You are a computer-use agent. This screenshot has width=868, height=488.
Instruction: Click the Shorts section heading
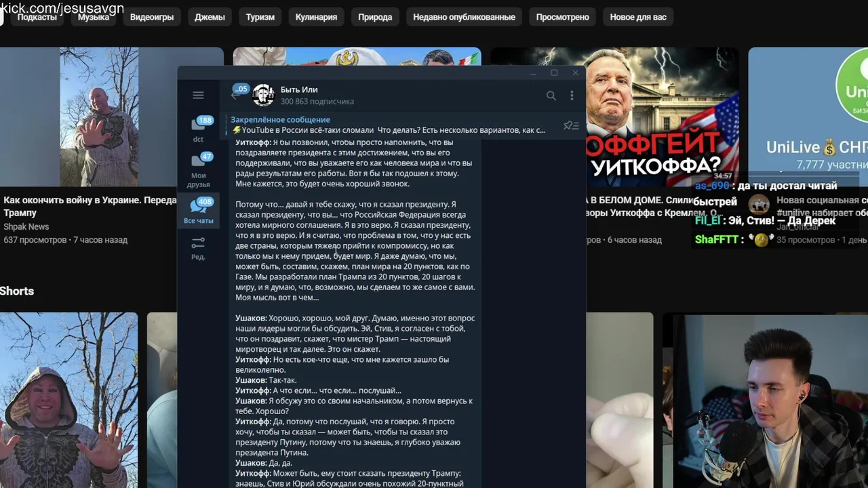click(x=17, y=291)
